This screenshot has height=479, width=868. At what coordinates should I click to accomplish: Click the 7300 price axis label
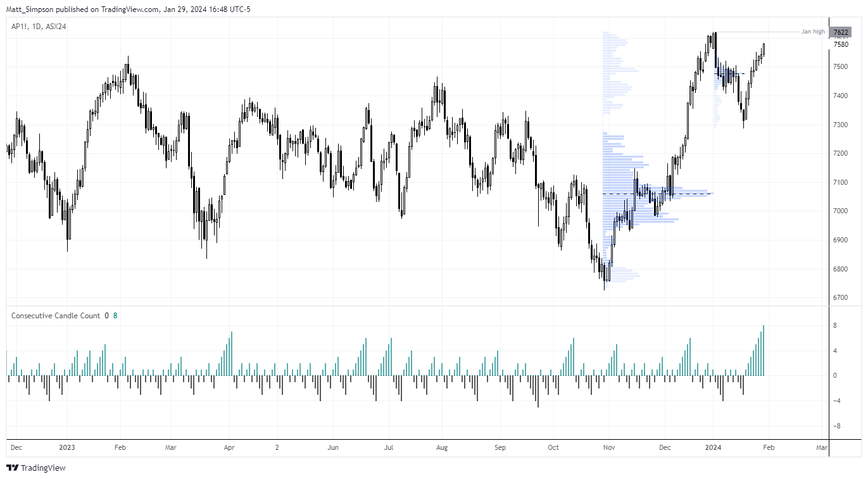[841, 125]
